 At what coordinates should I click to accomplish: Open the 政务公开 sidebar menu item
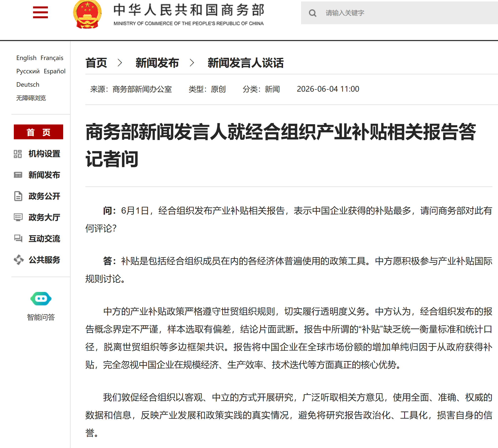tap(44, 196)
